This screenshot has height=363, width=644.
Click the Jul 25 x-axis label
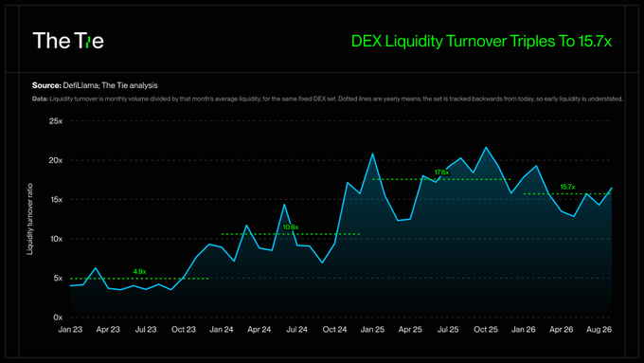[448, 330]
